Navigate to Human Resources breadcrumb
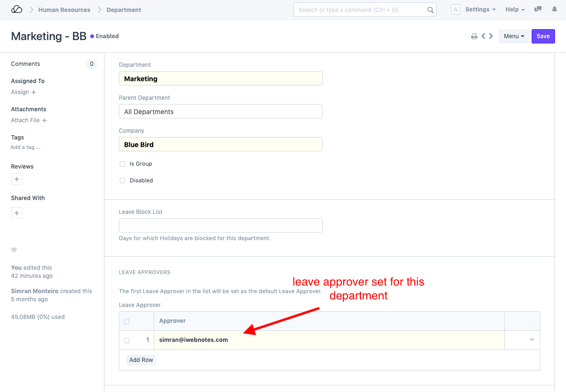The width and height of the screenshot is (566, 392). [x=64, y=10]
